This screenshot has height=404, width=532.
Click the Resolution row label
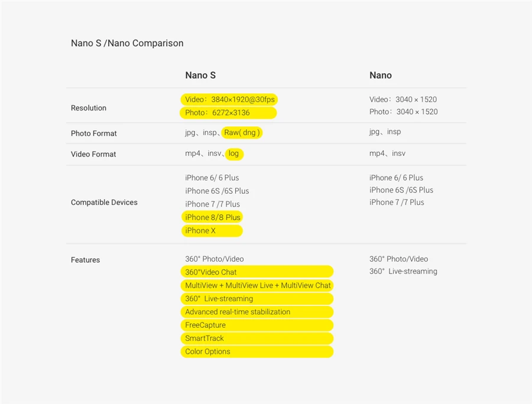[x=89, y=108]
